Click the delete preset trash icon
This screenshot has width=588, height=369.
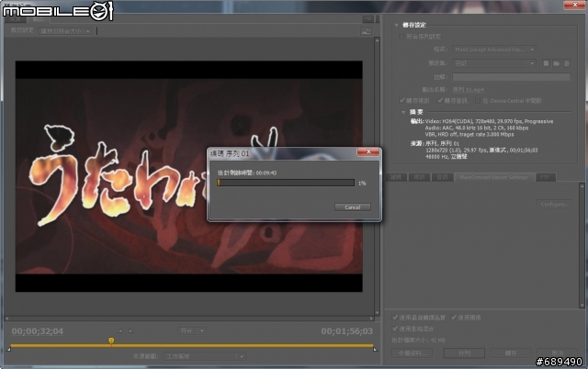[x=567, y=63]
